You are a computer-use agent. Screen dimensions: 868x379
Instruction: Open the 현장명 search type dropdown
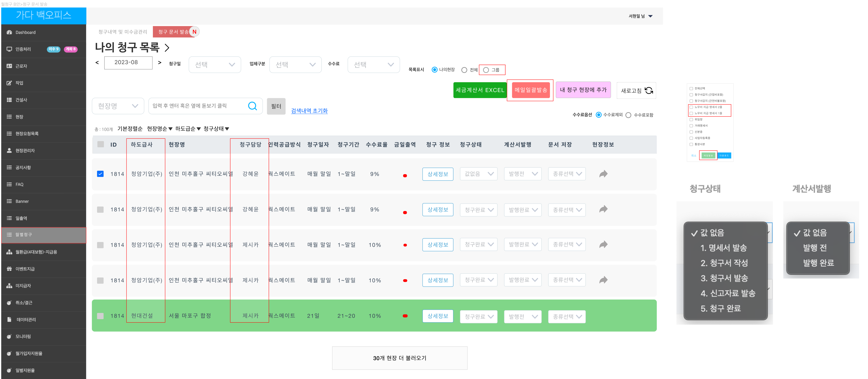118,106
